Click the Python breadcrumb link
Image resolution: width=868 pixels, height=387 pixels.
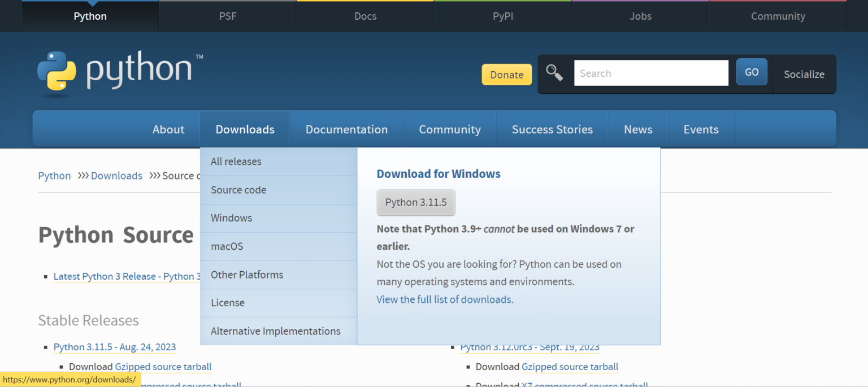54,176
